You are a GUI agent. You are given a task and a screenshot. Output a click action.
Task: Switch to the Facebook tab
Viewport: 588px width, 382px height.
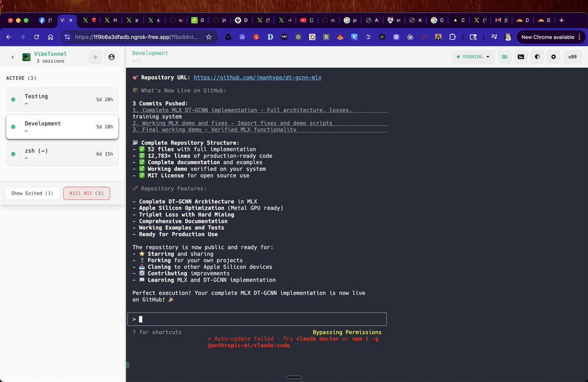pyautogui.click(x=45, y=20)
